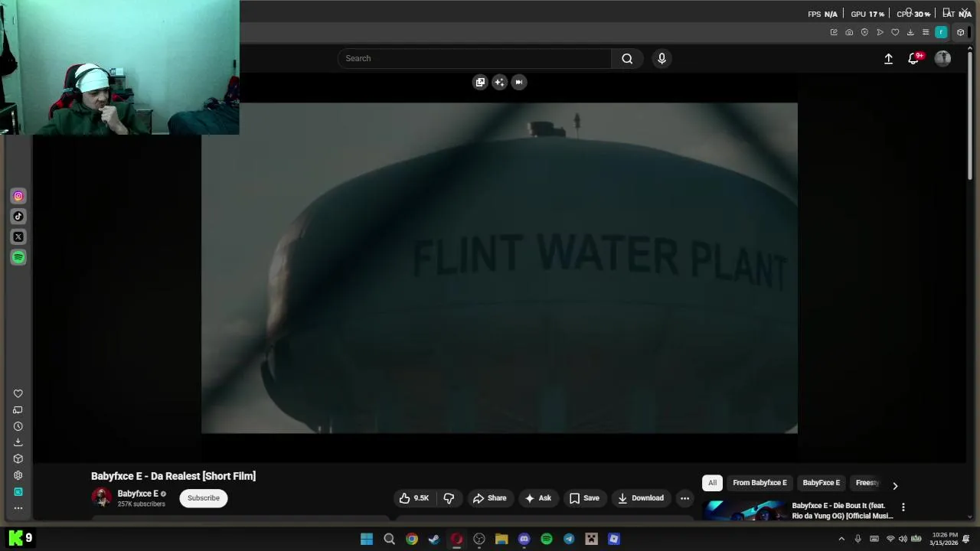Click the send/flow arrow icon in toolbar
The image size is (980, 551).
[x=880, y=32]
